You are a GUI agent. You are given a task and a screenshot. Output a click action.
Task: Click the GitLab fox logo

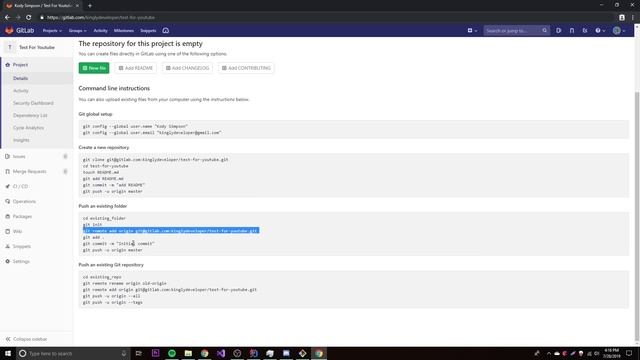point(9,31)
